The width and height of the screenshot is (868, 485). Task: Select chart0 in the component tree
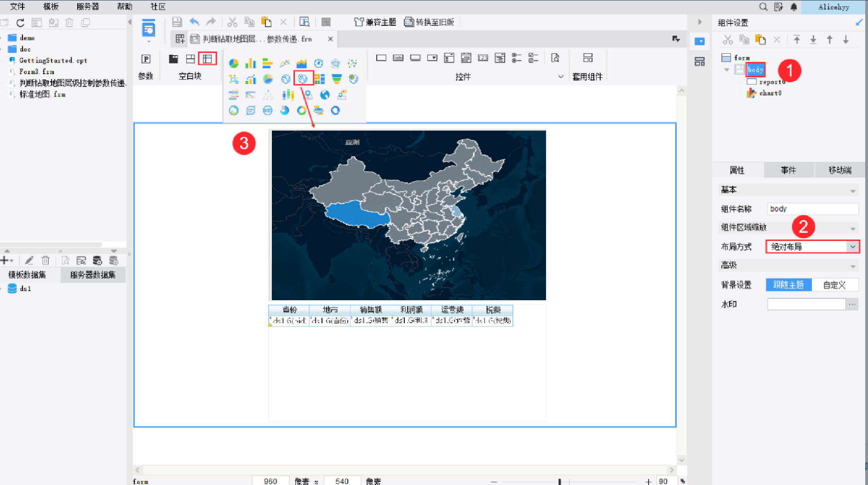[770, 93]
